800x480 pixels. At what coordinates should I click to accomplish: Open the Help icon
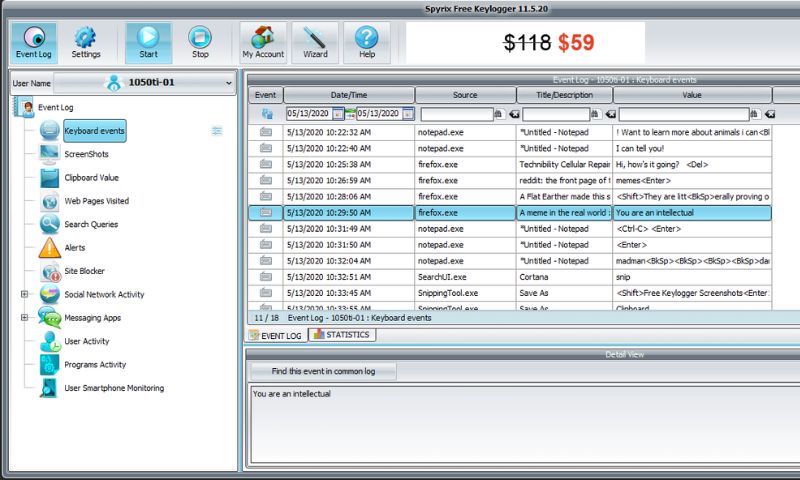pyautogui.click(x=367, y=43)
